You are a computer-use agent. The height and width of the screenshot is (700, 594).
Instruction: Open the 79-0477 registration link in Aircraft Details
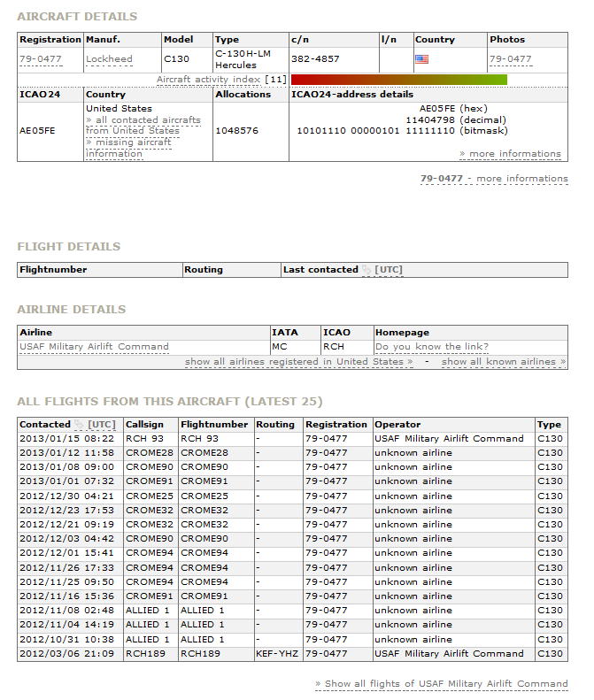tap(41, 59)
